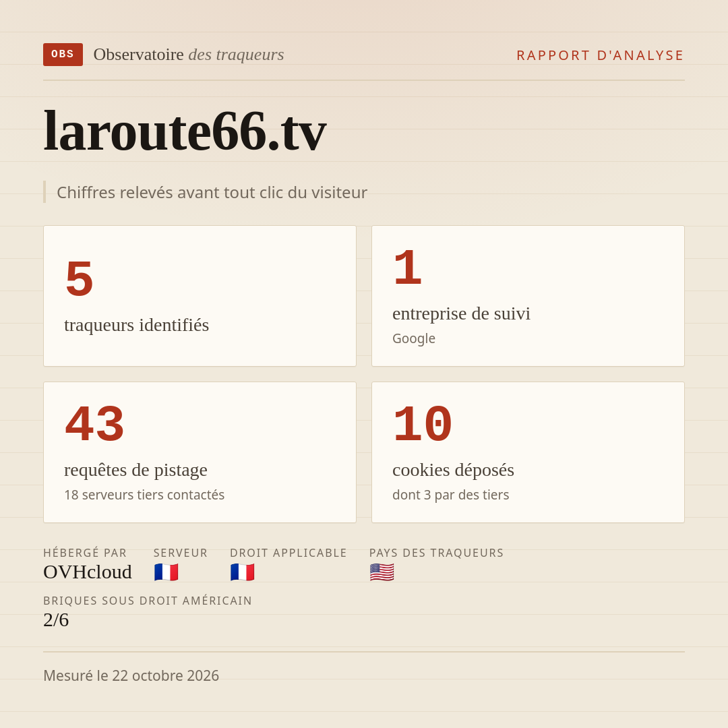Click the 'requêtes de pistage' label
728x728 pixels.
(135, 470)
